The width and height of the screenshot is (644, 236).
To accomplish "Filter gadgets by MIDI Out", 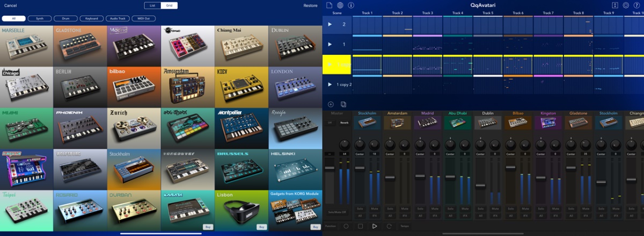I will click(144, 18).
